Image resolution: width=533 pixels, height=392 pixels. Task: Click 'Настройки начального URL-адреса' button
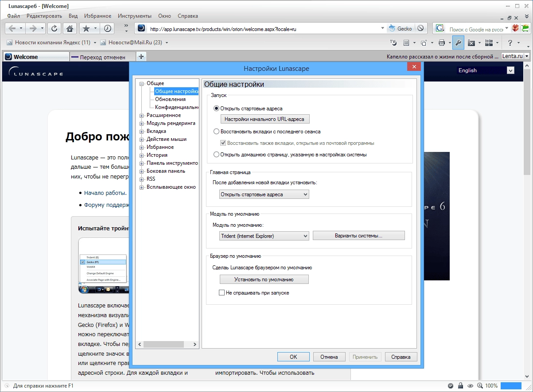265,119
